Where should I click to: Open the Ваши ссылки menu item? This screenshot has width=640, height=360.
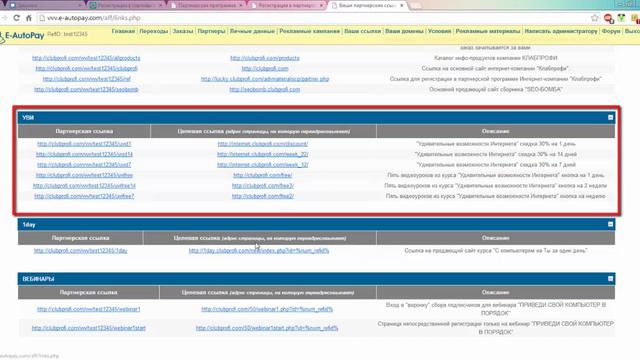362,31
